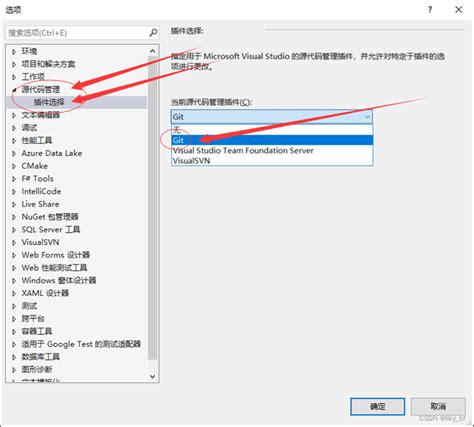The image size is (474, 427).
Task: Select NuGet 包管理器 in the tree
Action: point(50,217)
